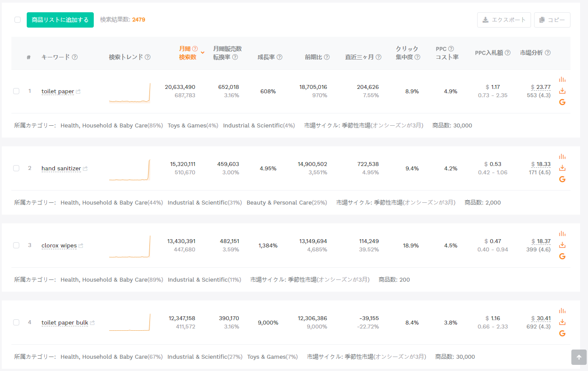This screenshot has width=588, height=371.
Task: Click the 2479 search results count
Action: click(138, 20)
